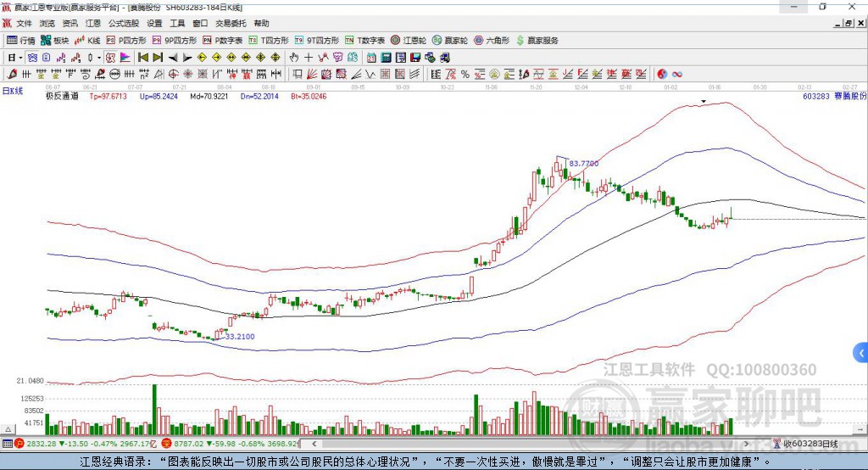Open the 交易委托 menu
Image resolution: width=868 pixels, height=470 pixels.
(231, 23)
